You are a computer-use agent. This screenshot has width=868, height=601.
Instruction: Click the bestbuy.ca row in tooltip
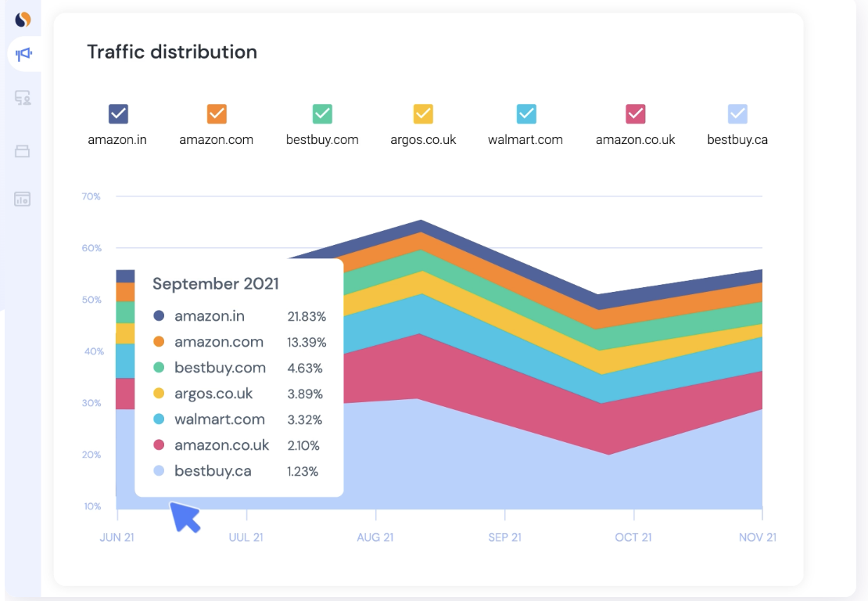click(213, 471)
